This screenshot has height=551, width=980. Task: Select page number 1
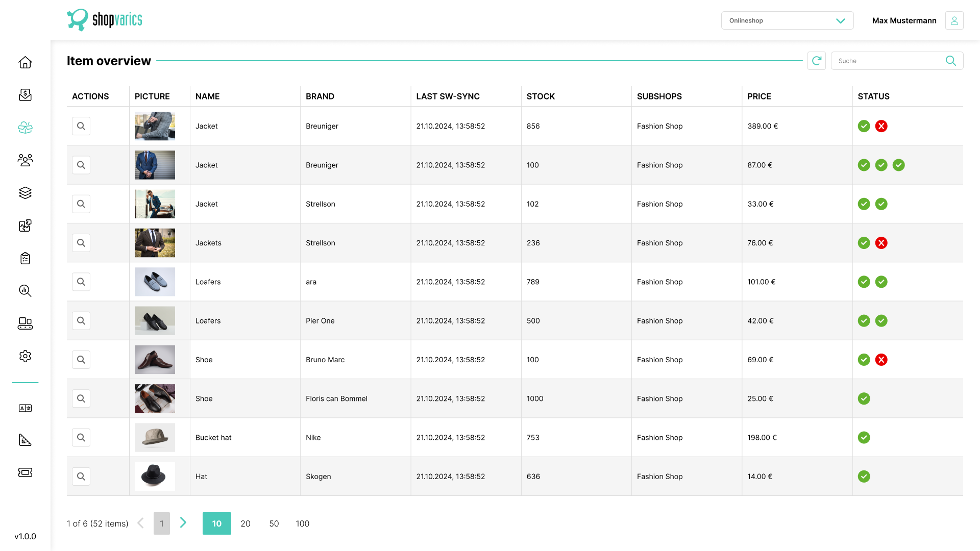pyautogui.click(x=162, y=523)
